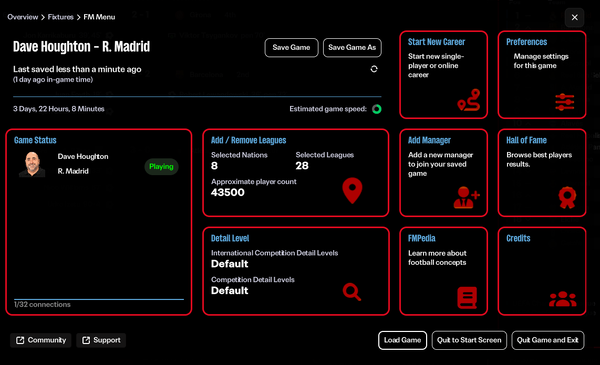Open FMPedia card heading
Viewport: 600px width, 365px height.
click(x=422, y=238)
